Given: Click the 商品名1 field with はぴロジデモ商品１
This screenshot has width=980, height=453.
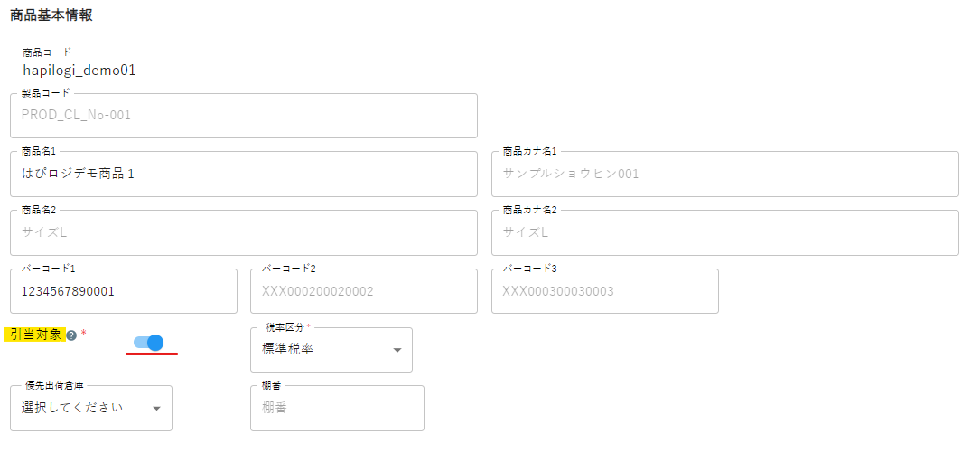Looking at the screenshot, I should point(244,174).
